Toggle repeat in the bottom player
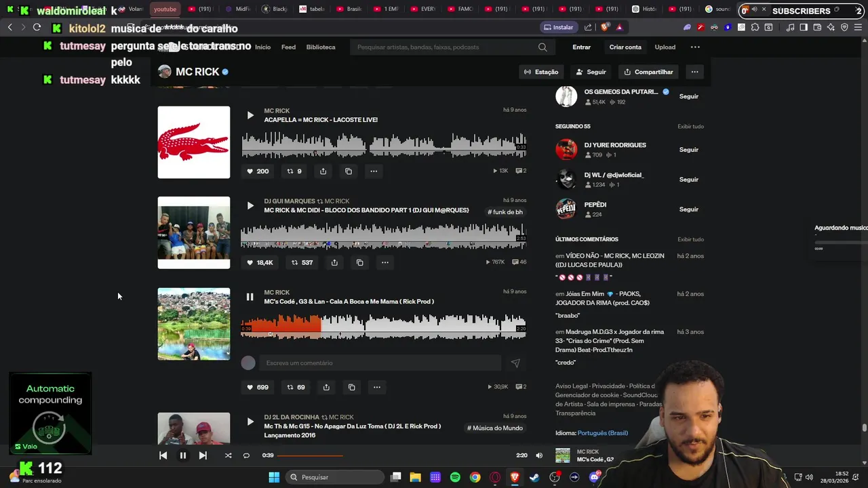Screen dimensions: 868x488 coord(246,455)
